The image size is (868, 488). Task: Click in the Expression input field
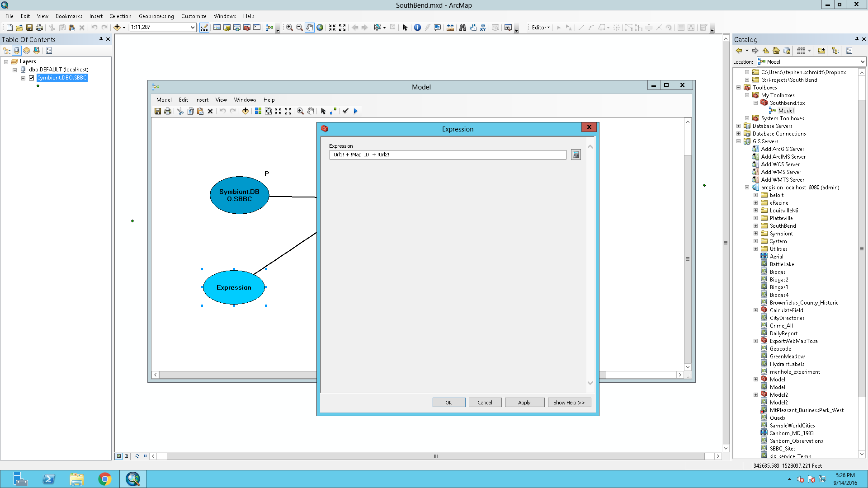click(x=448, y=155)
